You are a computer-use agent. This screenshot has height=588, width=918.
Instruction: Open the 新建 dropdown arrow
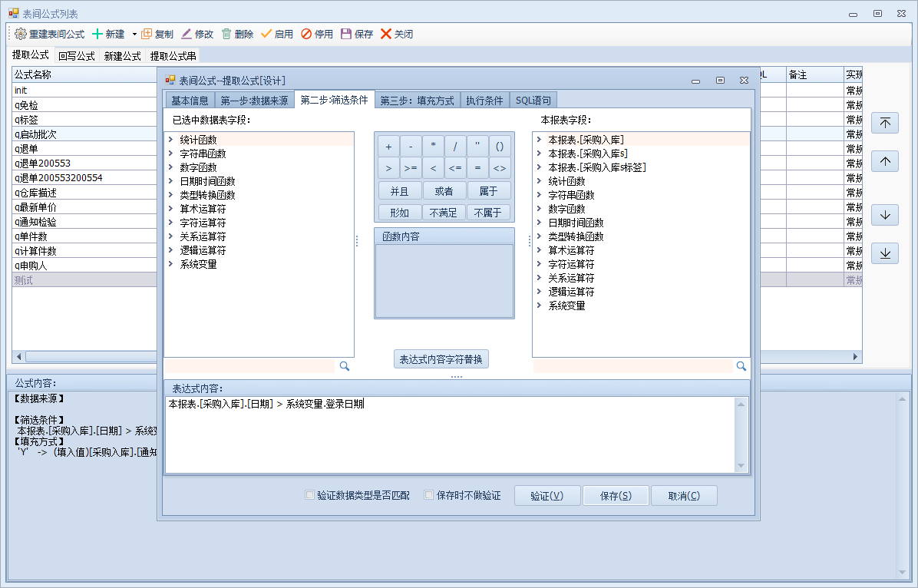(x=134, y=34)
